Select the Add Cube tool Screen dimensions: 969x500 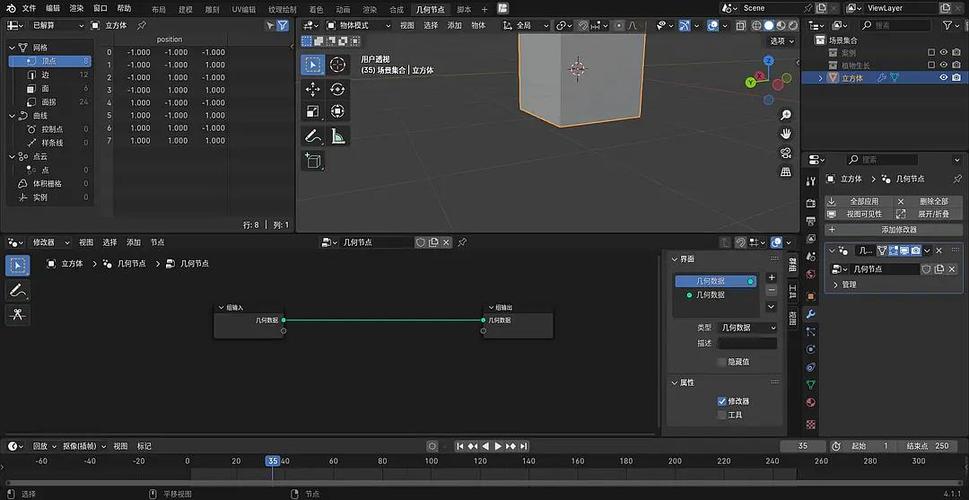click(x=313, y=161)
